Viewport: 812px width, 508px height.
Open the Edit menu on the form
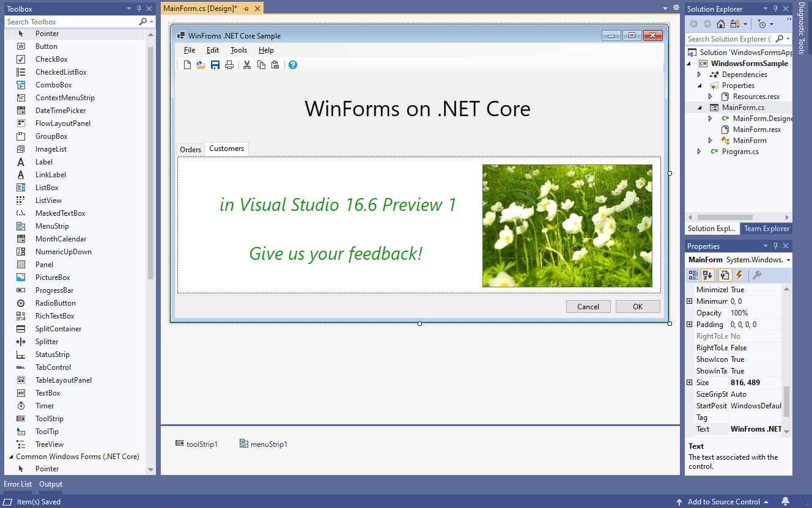click(x=212, y=50)
